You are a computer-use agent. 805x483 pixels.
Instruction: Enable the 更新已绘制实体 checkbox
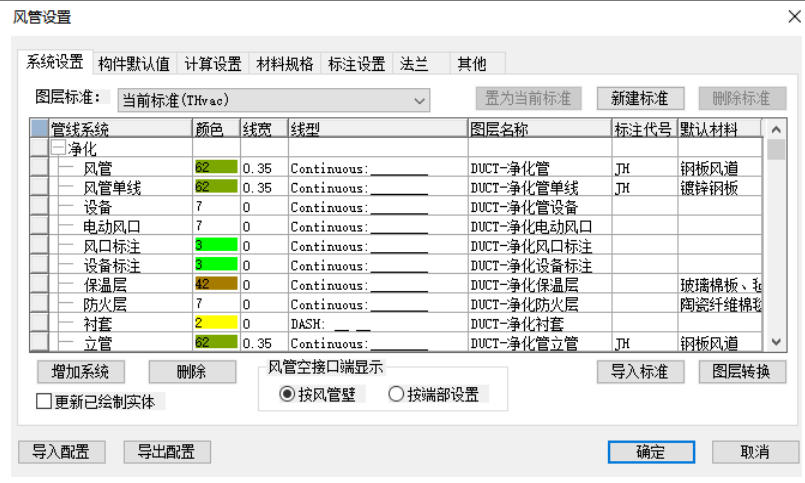(44, 401)
